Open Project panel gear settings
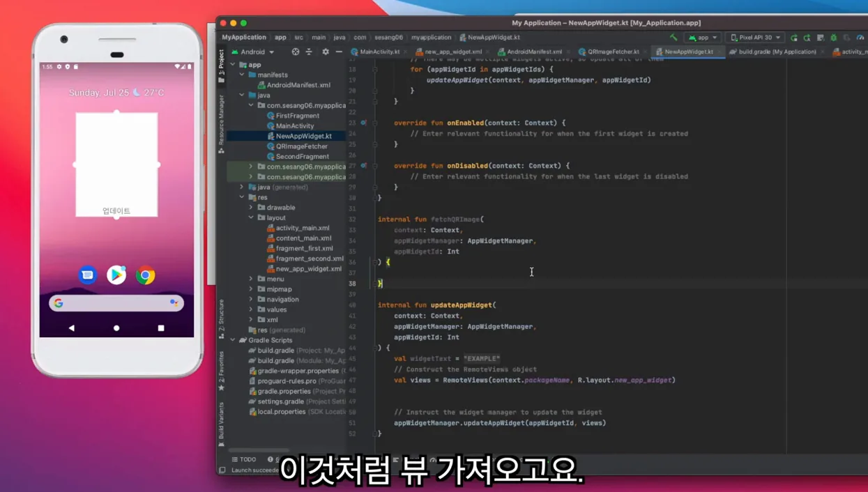This screenshot has height=492, width=868. tap(326, 52)
